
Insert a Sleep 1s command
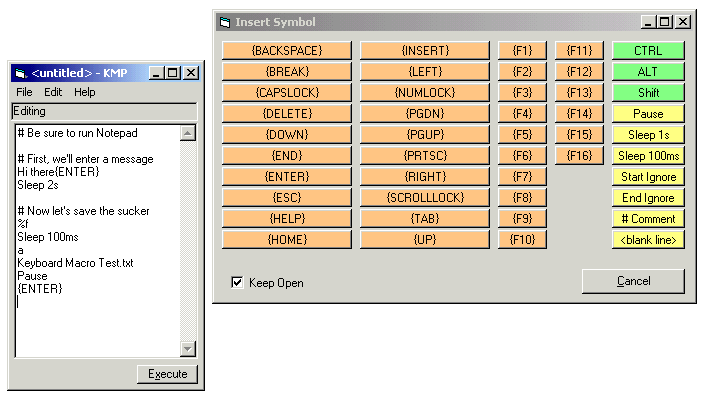point(648,135)
